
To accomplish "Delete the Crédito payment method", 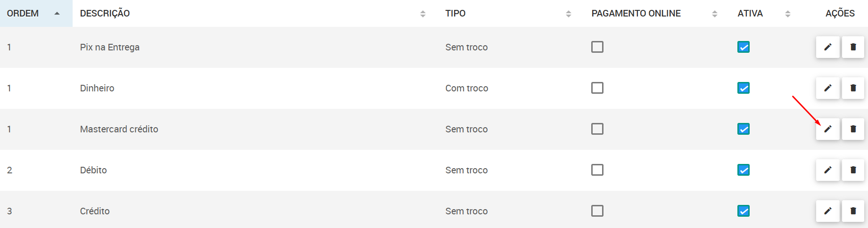I will coord(853,211).
